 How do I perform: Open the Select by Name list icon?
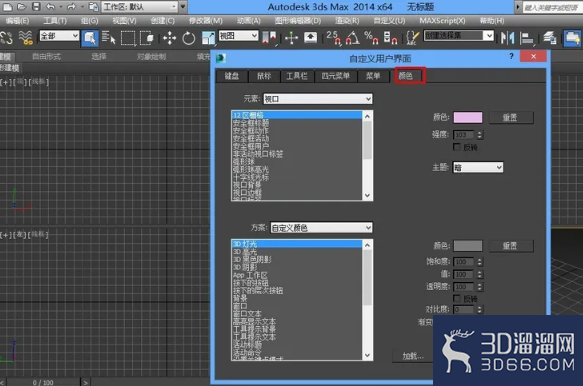(x=109, y=38)
